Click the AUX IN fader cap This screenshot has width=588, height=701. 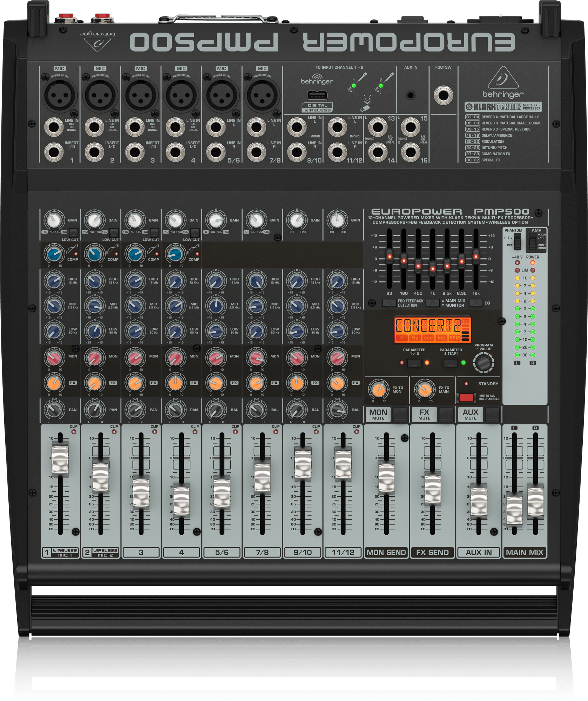point(479,502)
